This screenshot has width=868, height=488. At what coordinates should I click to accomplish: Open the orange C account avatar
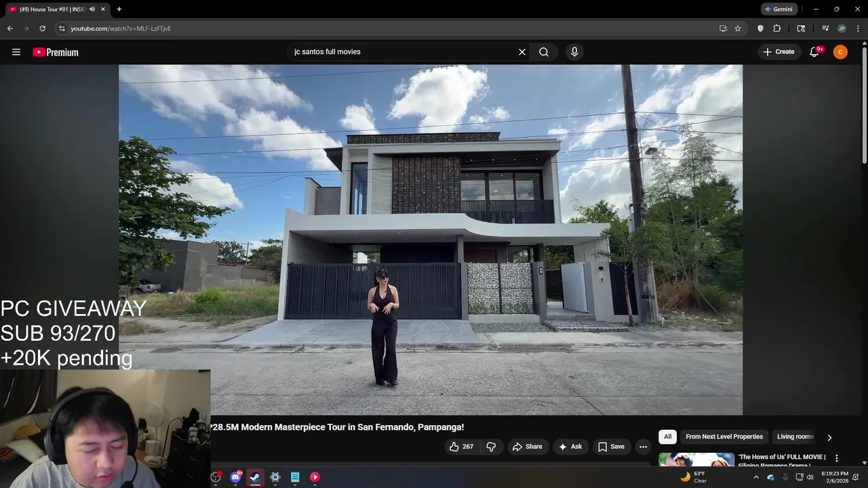pyautogui.click(x=840, y=52)
